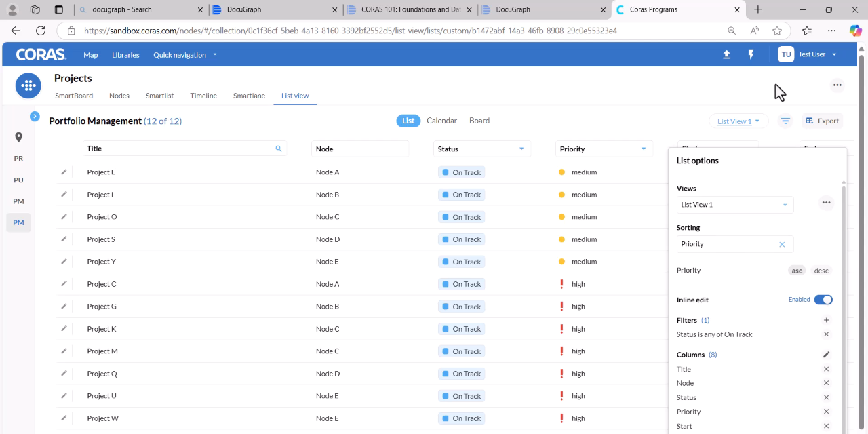Click high priority of Project Q
The width and height of the screenshot is (868, 434).
pyautogui.click(x=571, y=374)
